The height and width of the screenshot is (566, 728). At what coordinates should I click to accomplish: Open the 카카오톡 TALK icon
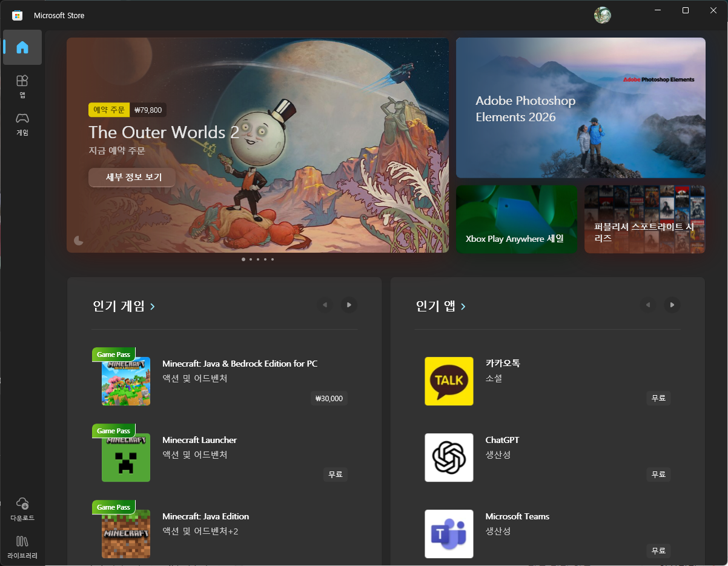point(449,381)
